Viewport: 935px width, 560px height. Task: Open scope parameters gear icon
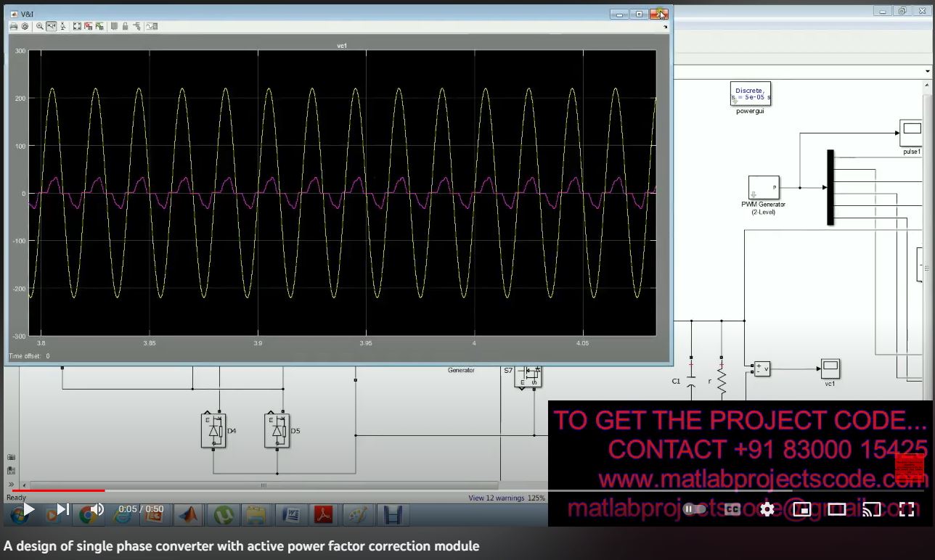coord(24,26)
